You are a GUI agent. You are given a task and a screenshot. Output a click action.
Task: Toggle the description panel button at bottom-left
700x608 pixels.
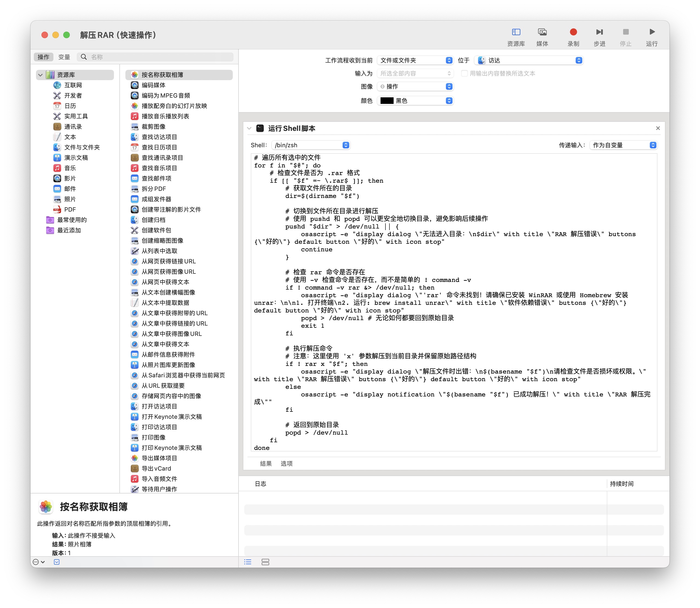click(x=57, y=562)
